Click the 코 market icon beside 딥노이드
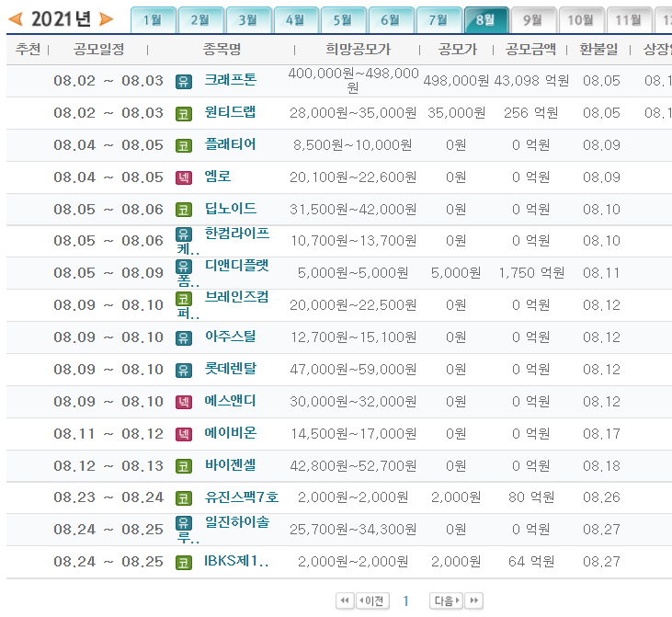Viewport: 672px width, 617px height. (x=184, y=210)
